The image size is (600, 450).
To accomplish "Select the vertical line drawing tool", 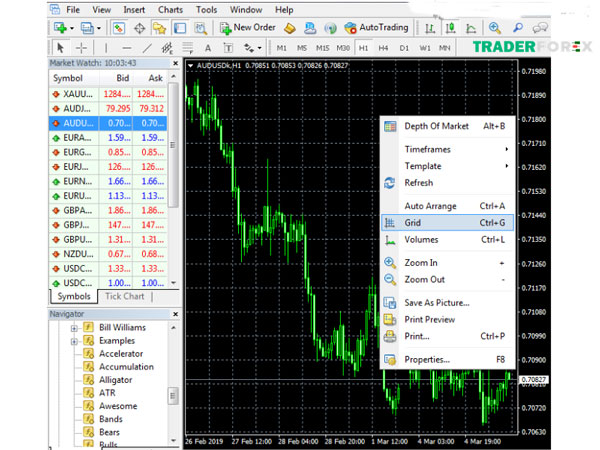I will (106, 48).
